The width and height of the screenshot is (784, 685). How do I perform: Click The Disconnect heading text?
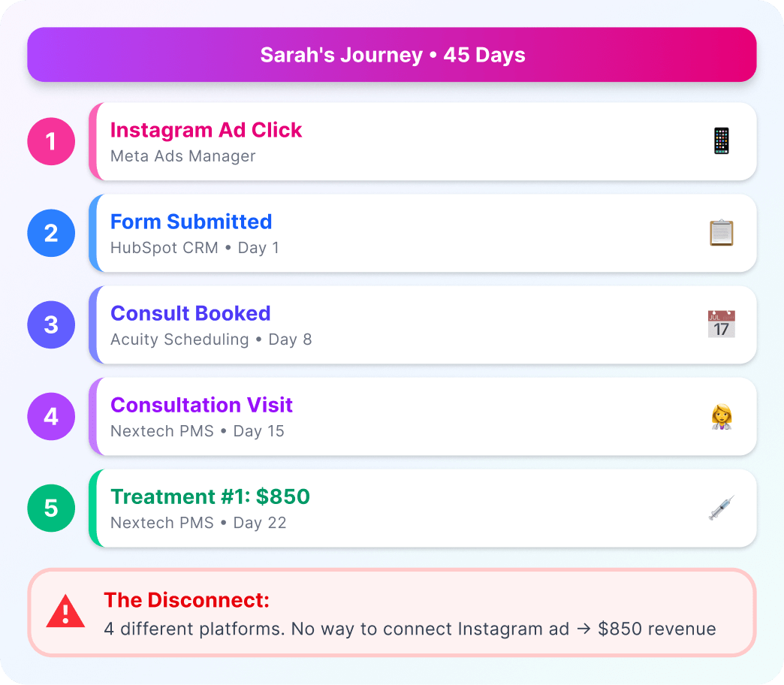(x=186, y=600)
